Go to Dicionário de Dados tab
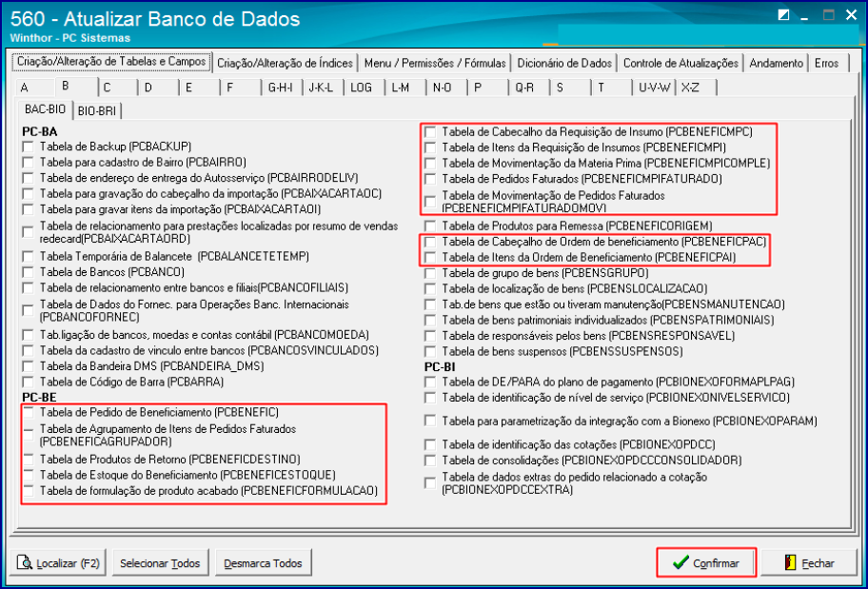Image resolution: width=868 pixels, height=589 pixels. 564,63
